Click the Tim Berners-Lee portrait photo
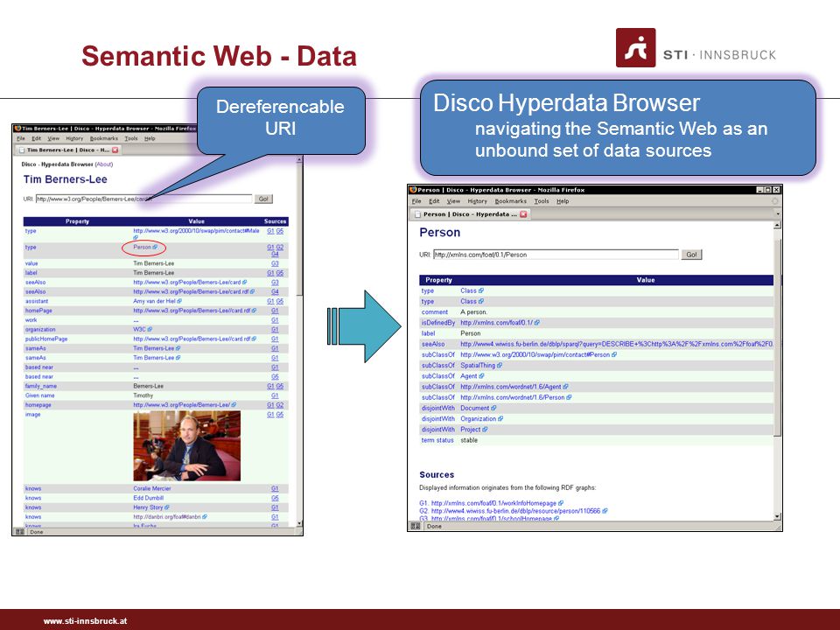Viewport: 840px width, 630px height. click(186, 445)
